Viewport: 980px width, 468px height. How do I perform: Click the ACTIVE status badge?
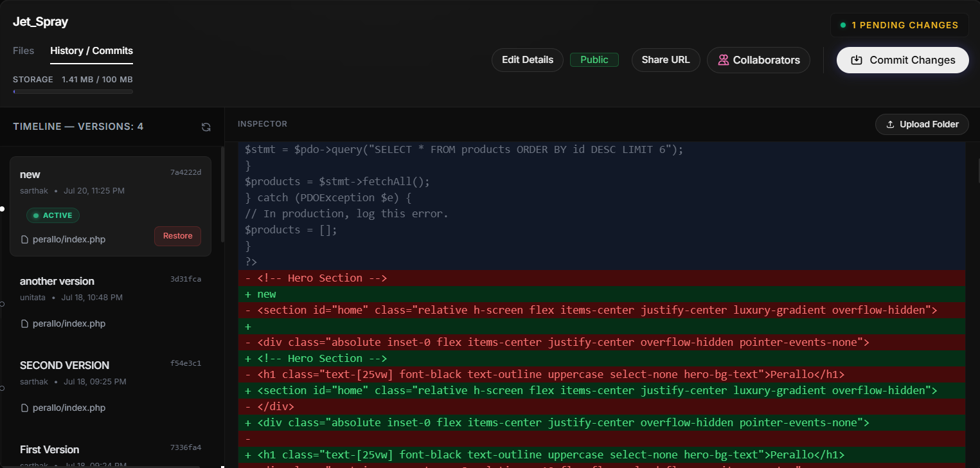pos(53,215)
